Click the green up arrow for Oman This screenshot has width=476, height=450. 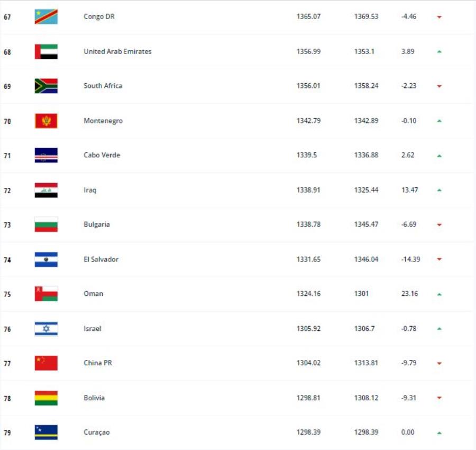click(x=440, y=294)
